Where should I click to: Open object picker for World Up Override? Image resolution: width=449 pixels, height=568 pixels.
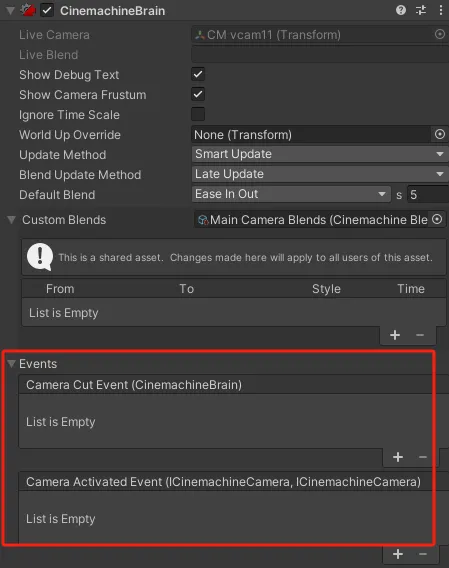440,134
